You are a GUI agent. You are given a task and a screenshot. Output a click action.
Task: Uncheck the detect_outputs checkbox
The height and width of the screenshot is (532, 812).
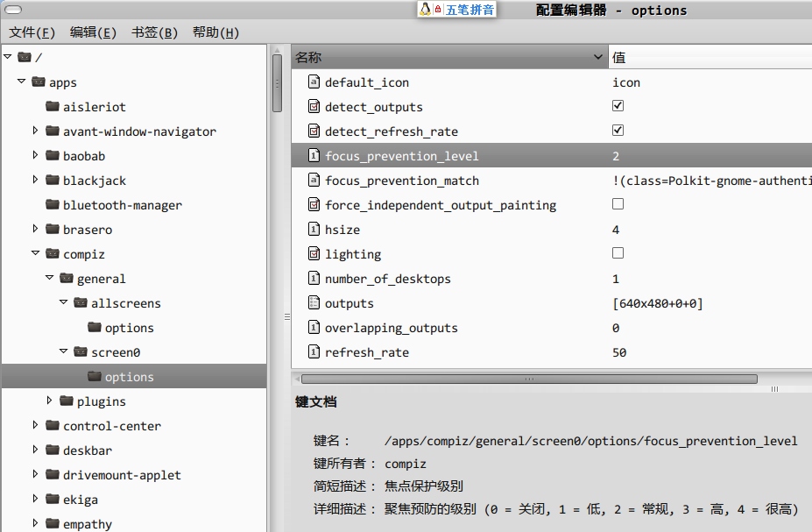click(618, 106)
